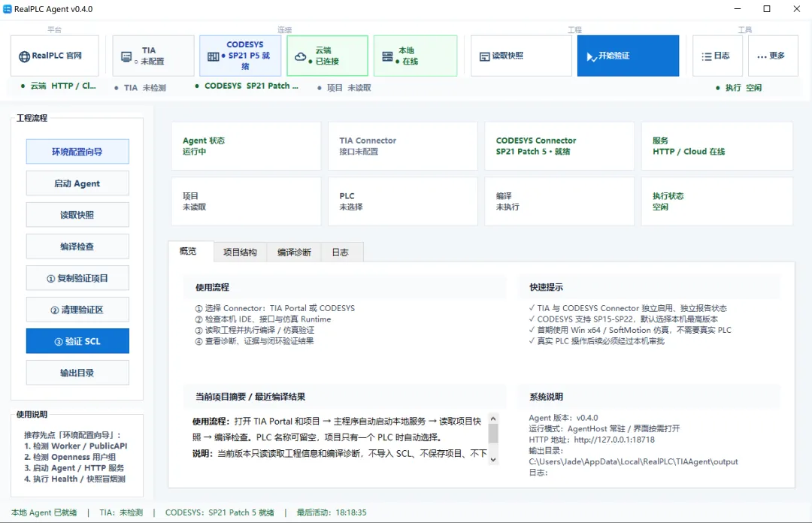The height and width of the screenshot is (523, 812).
Task: Click the 启动 Agent button
Action: pos(77,183)
